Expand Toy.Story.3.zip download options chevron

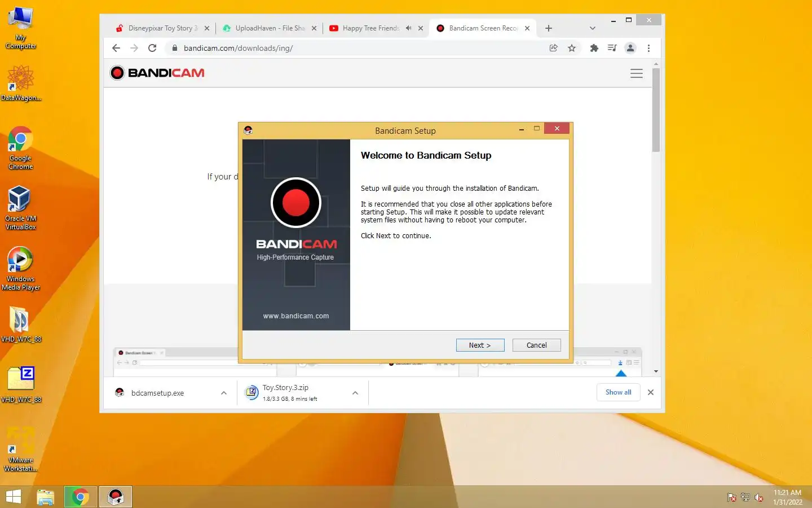[355, 393]
